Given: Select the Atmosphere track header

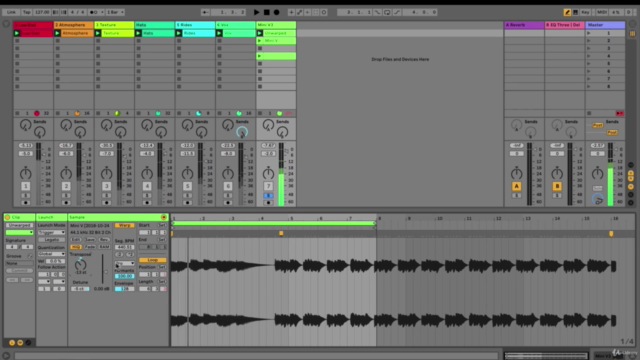Looking at the screenshot, I should [x=73, y=25].
